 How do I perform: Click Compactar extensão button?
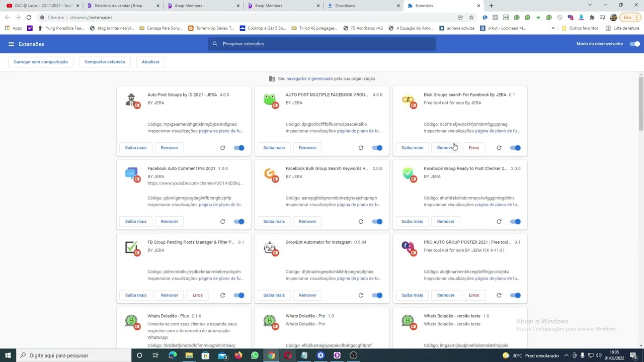pyautogui.click(x=105, y=62)
